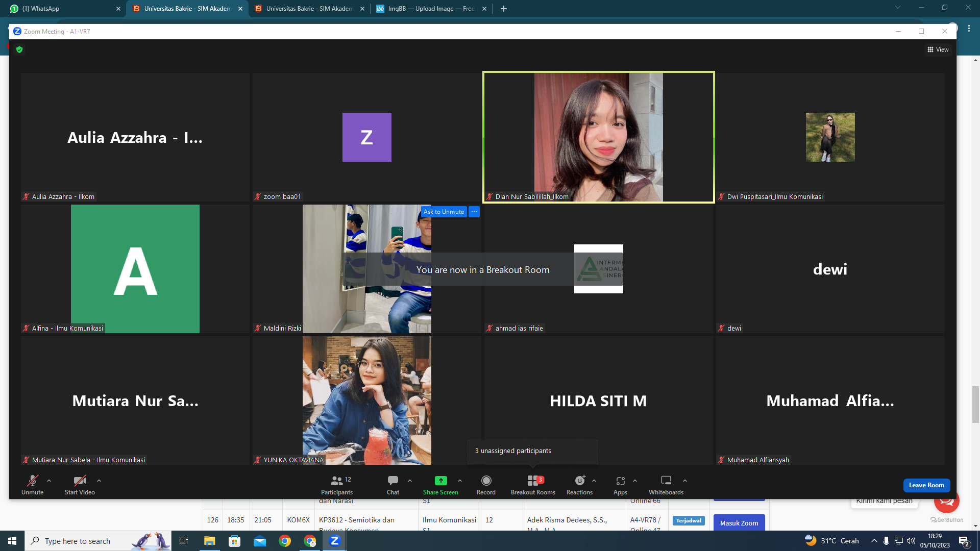
Task: Switch to first Universitas Bakrie SIM Akademik tab
Action: click(x=187, y=9)
